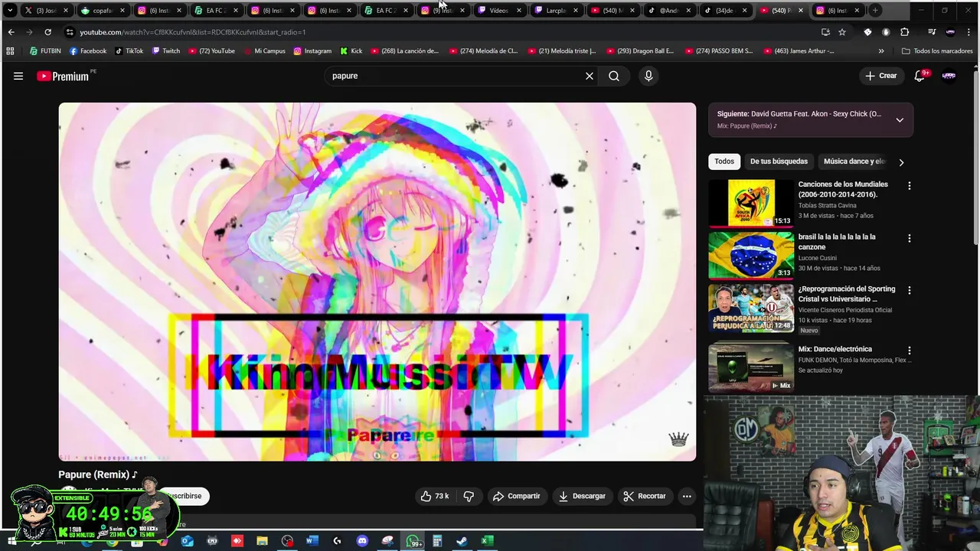Image resolution: width=980 pixels, height=551 pixels.
Task: Open more actions under the video
Action: click(x=687, y=496)
